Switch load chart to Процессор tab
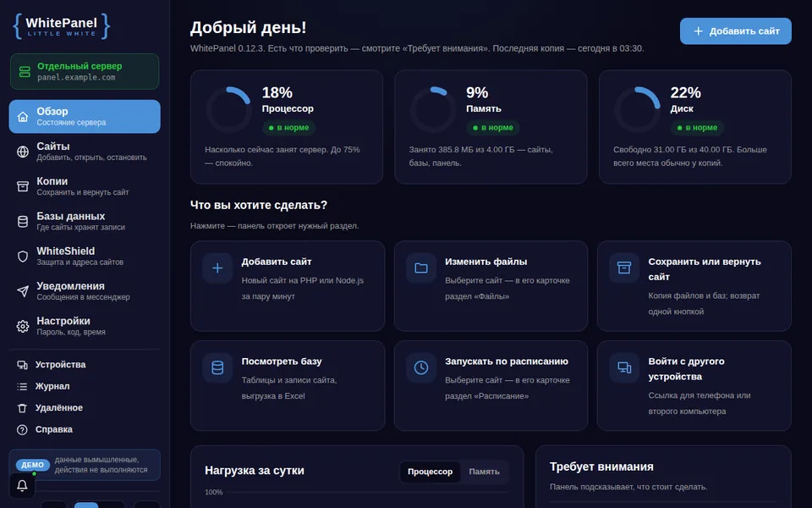The width and height of the screenshot is (812, 508). click(x=430, y=472)
